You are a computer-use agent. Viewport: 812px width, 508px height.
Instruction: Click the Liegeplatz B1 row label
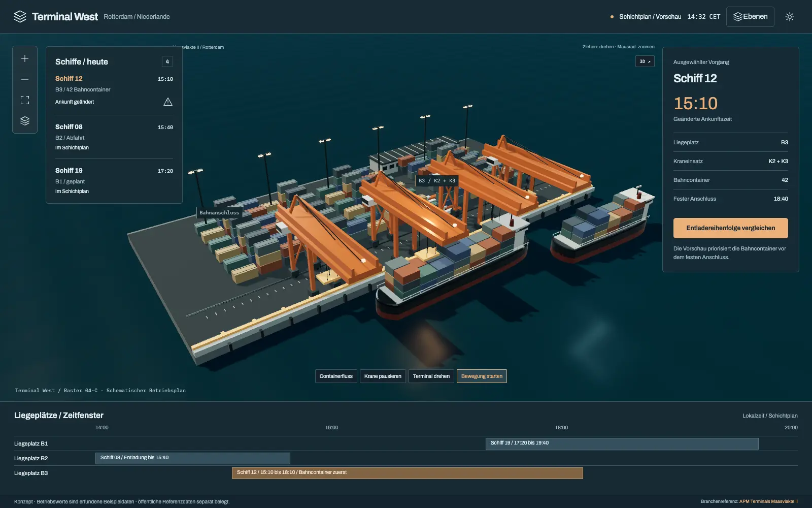click(31, 443)
